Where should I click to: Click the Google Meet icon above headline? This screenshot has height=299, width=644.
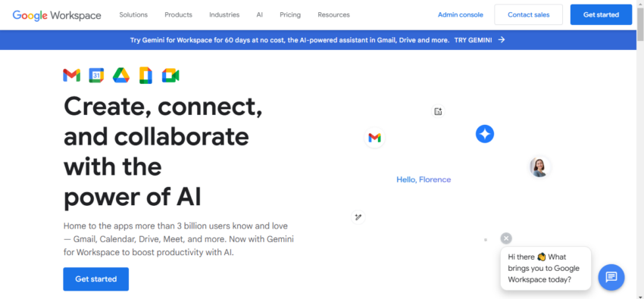tap(170, 76)
